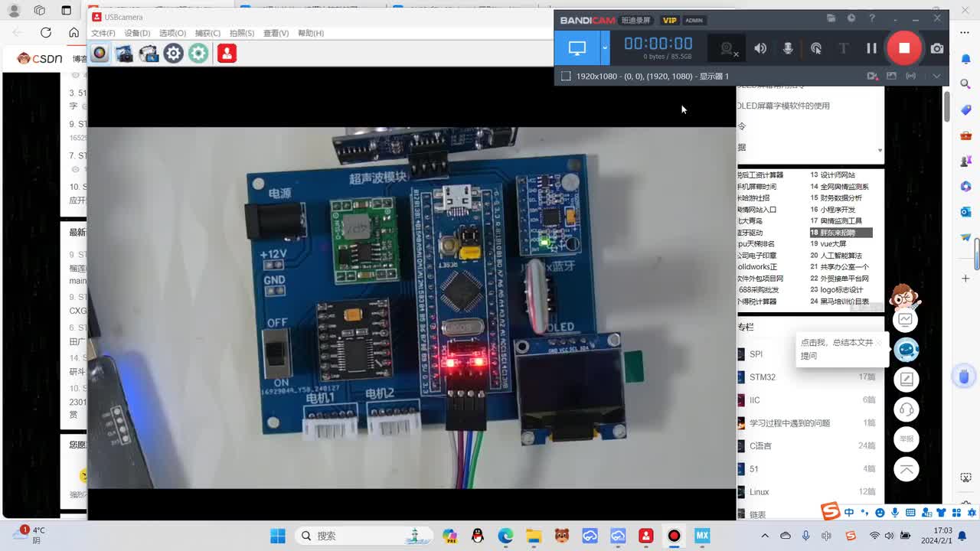Toggle the Bandicam webcam overlay

728,48
